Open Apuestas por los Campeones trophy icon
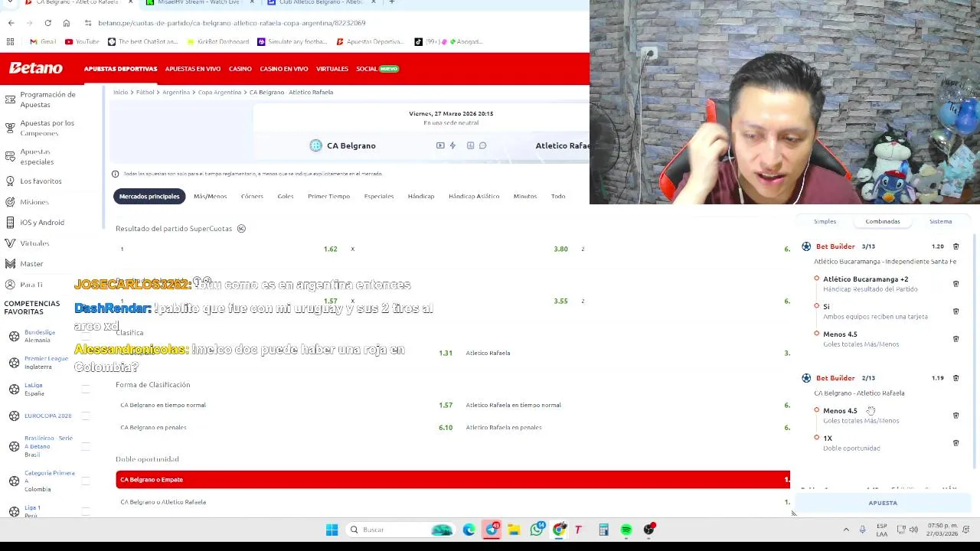This screenshot has width=980, height=551. click(10, 128)
